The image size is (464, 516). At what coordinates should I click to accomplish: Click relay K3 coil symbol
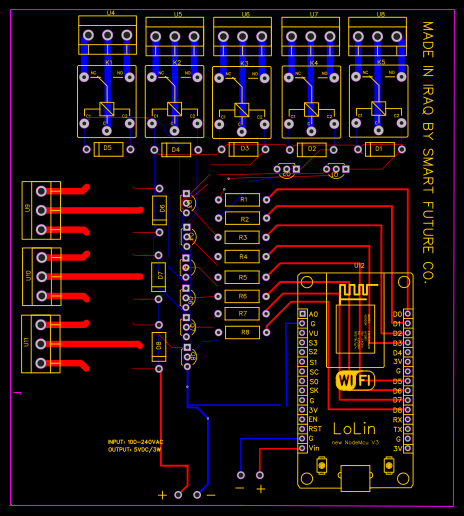[242, 110]
